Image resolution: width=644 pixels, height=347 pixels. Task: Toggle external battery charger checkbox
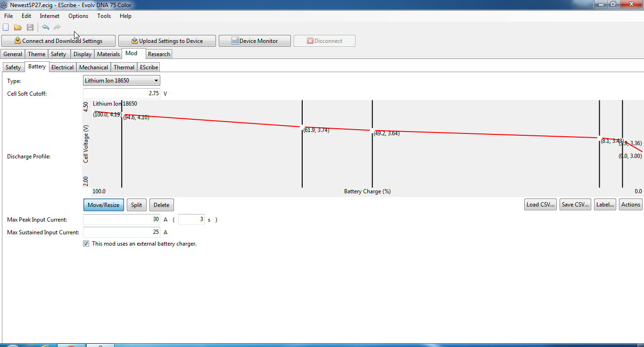(x=86, y=244)
